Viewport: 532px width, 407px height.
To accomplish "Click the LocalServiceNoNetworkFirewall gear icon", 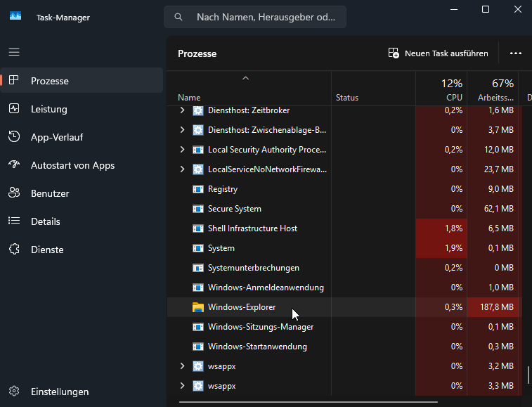I will [197, 169].
